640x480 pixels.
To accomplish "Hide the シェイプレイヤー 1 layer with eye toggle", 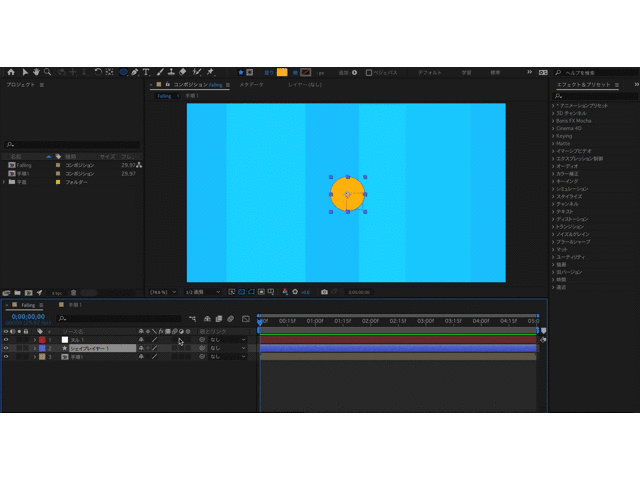I will tap(6, 348).
